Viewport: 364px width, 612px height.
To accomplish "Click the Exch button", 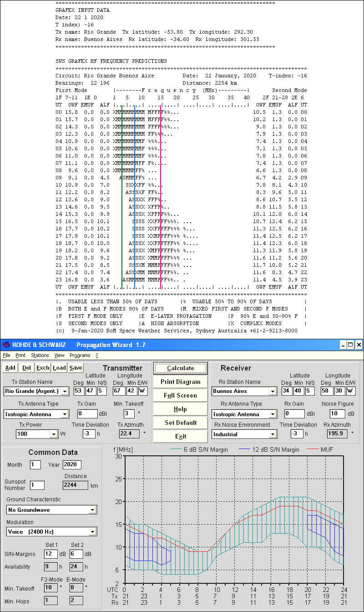I will [43, 368].
